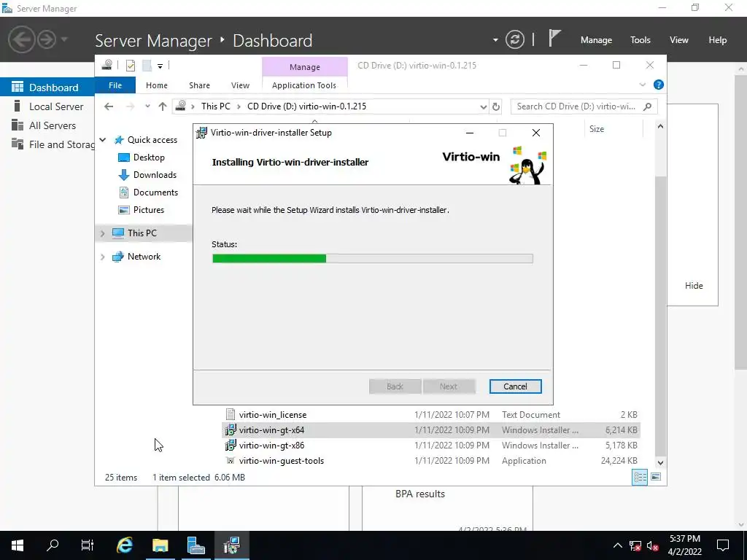Expand the This PC tree node
The image size is (747, 560).
(102, 233)
